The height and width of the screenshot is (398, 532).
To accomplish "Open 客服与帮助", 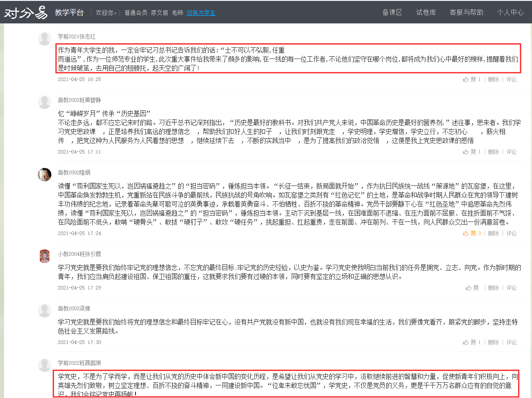I will tap(466, 13).
